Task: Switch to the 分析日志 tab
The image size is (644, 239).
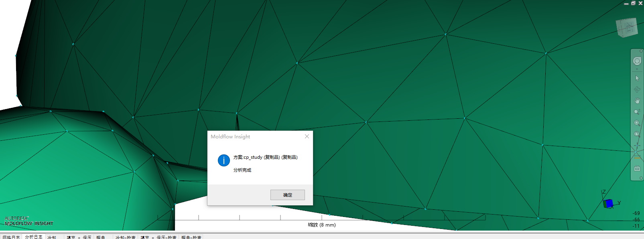Action: coord(34,237)
